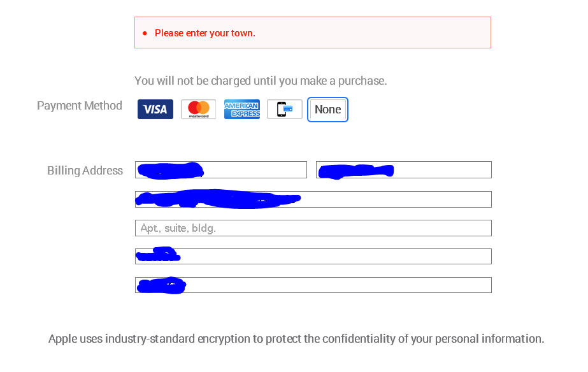Click the town entry field
588x372 pixels.
pyautogui.click(x=312, y=256)
